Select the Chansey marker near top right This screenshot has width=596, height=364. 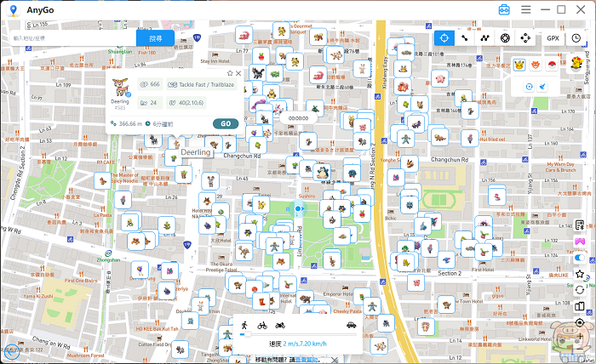[x=440, y=78]
